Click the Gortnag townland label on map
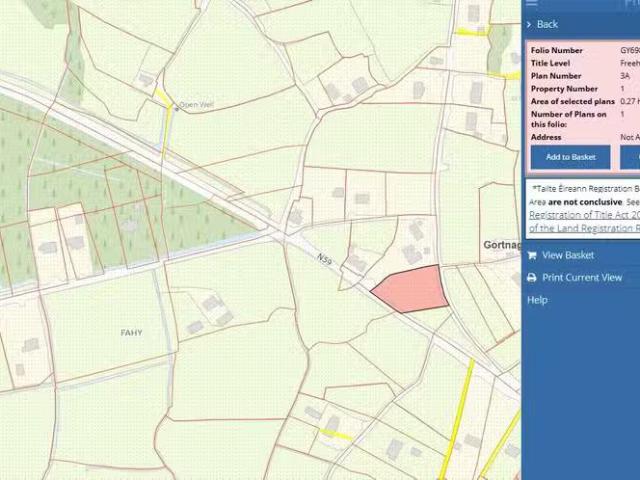The height and width of the screenshot is (480, 640). (501, 245)
